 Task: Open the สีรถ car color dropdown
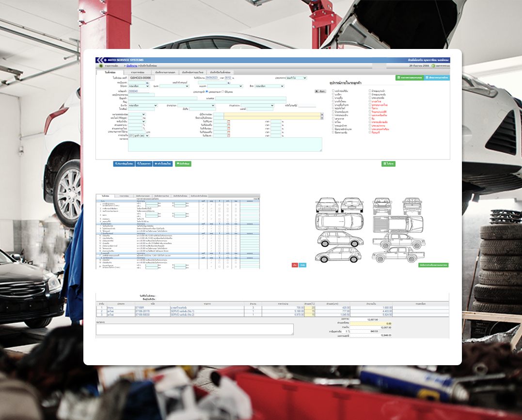coord(269,86)
